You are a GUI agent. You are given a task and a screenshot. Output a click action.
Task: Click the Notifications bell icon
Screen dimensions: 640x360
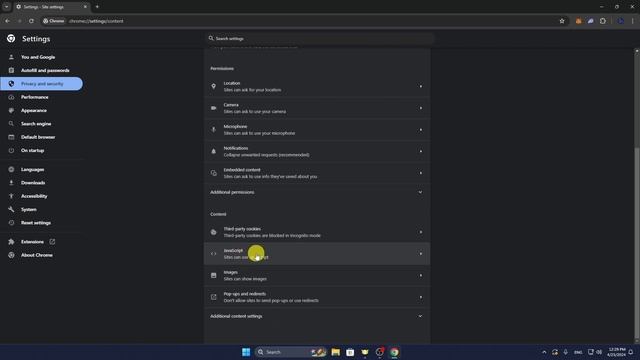coord(213,151)
